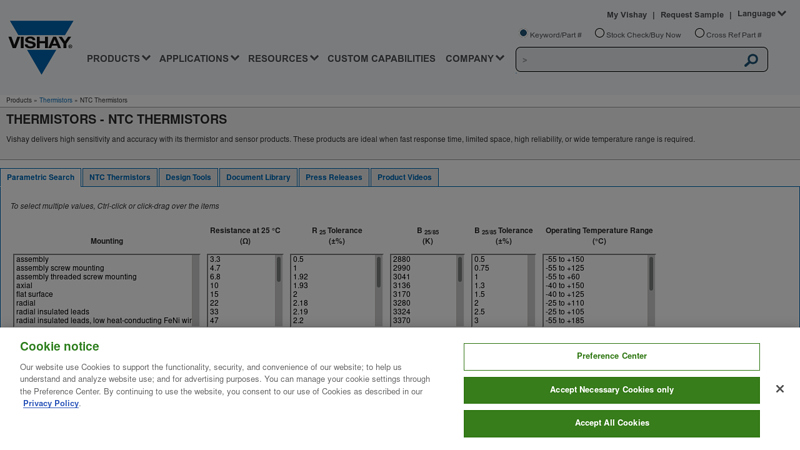Open the Resources navigation menu

tap(283, 59)
